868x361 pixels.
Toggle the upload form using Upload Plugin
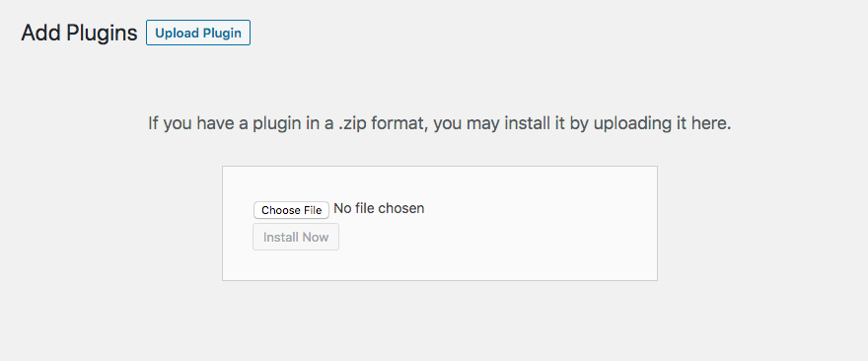[x=198, y=33]
